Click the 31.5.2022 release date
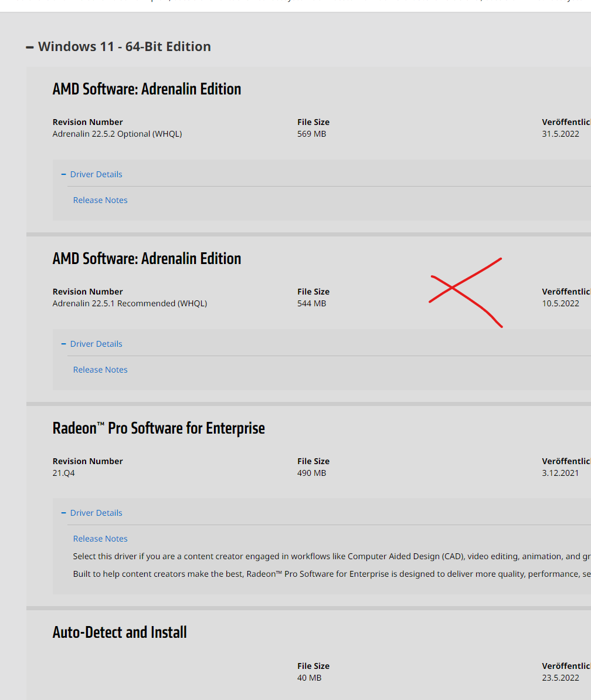 (x=561, y=134)
